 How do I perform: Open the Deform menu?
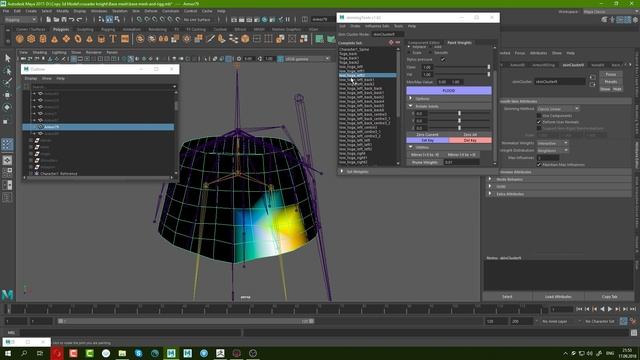151,11
